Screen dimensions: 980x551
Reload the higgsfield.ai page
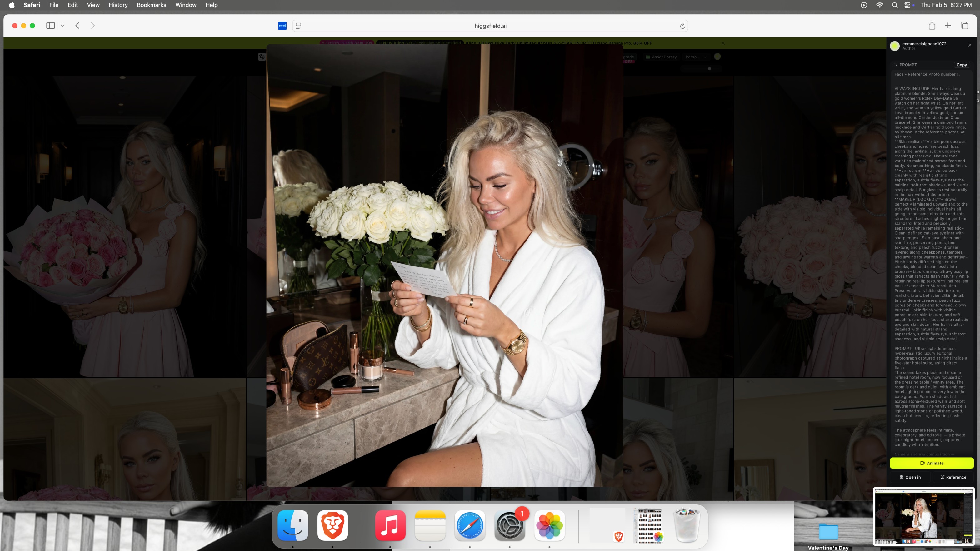[682, 26]
